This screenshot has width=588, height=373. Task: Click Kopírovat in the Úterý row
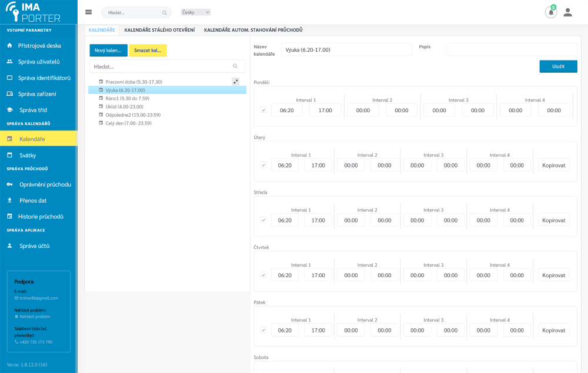553,165
